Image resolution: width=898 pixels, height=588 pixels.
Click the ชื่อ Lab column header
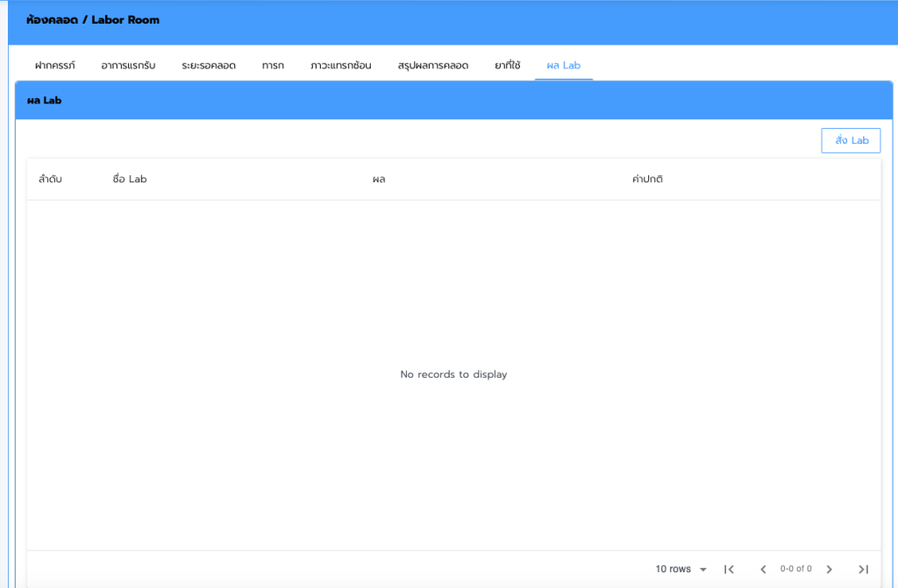(130, 180)
